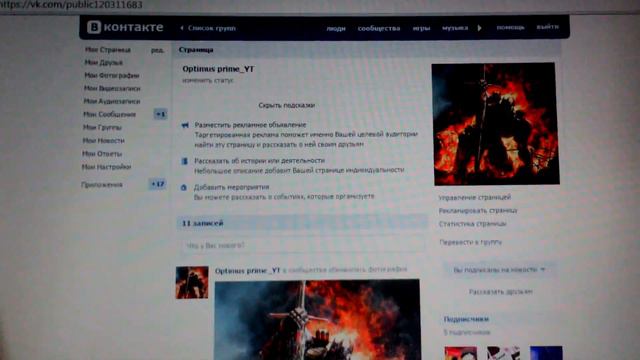The height and width of the screenshot is (360, 640).
Task: Open Мои Видеозаписи in sidebar
Action: [112, 88]
